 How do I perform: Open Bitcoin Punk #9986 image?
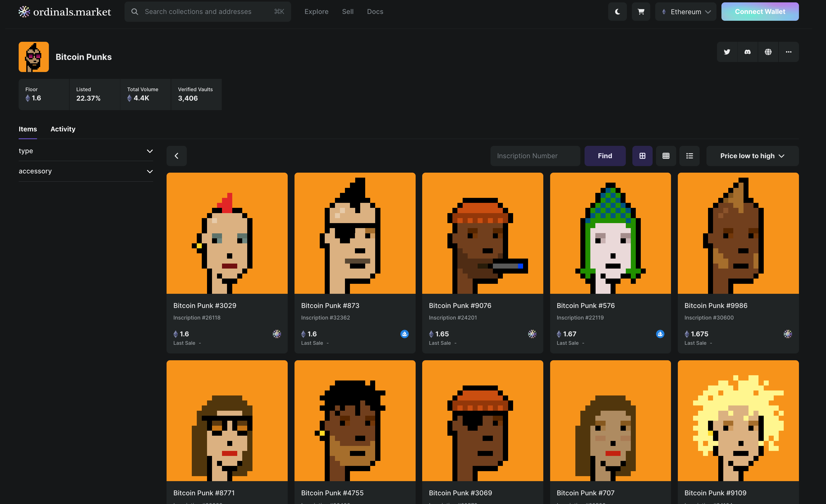(738, 233)
